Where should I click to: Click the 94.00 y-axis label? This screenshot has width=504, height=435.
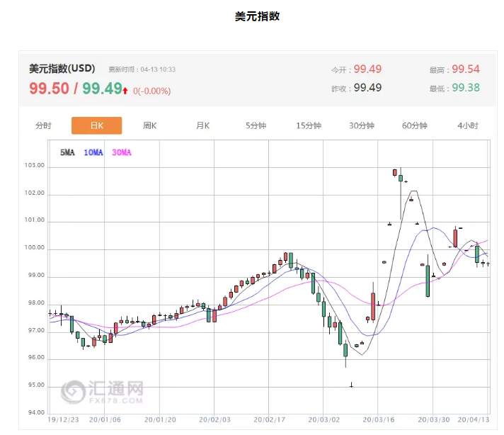(36, 412)
